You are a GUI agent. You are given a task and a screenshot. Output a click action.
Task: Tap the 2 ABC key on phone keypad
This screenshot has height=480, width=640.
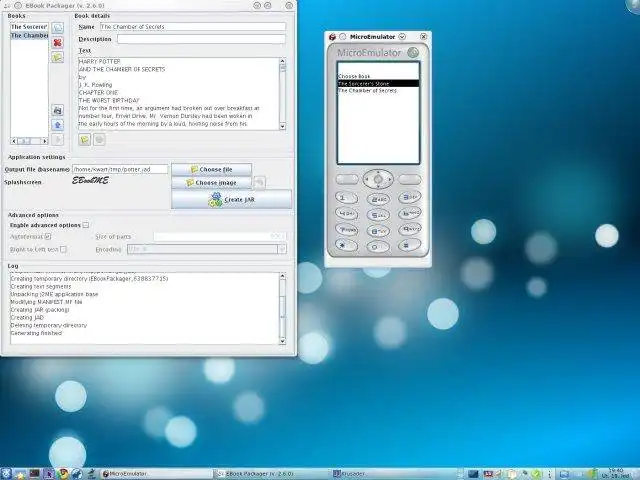pyautogui.click(x=378, y=200)
